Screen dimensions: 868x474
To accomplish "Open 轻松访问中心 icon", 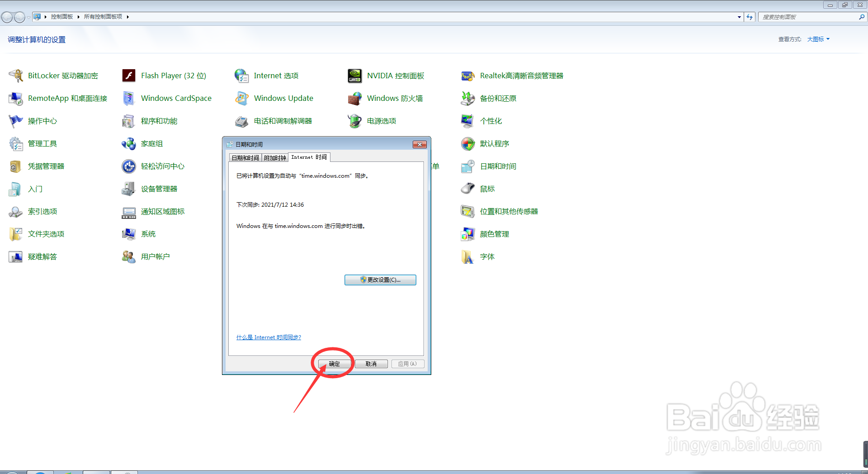I will [129, 166].
